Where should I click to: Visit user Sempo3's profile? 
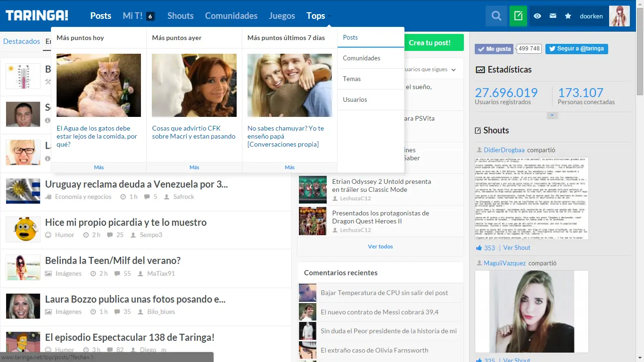151,235
